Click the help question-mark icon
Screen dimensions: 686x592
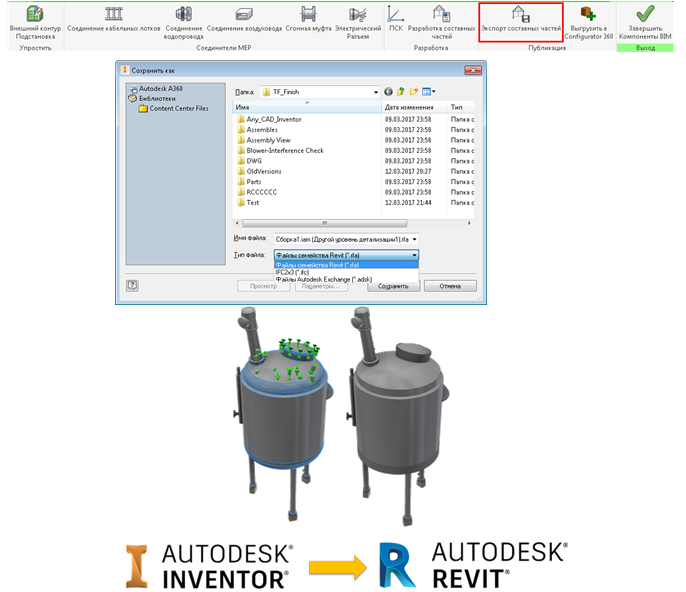(x=132, y=286)
